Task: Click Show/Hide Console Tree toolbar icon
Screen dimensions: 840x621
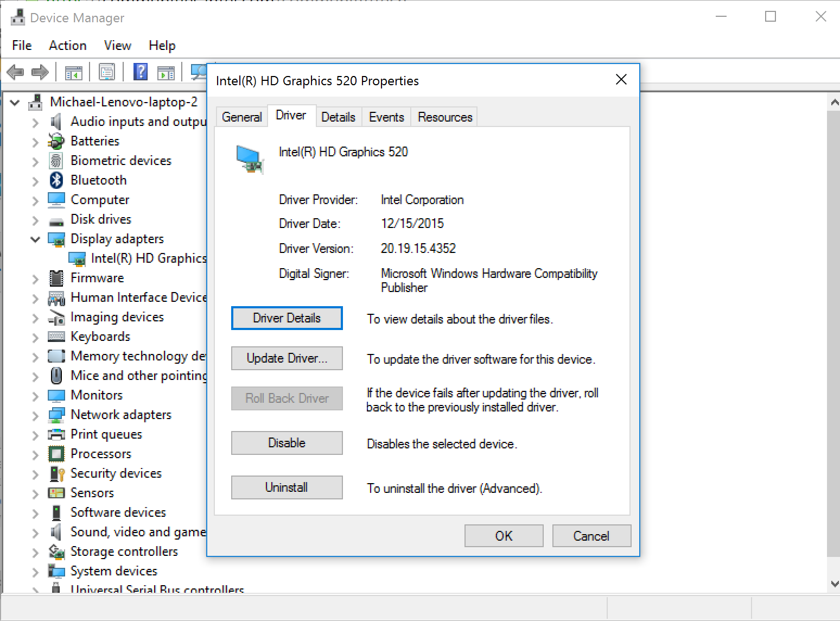Action: point(74,72)
